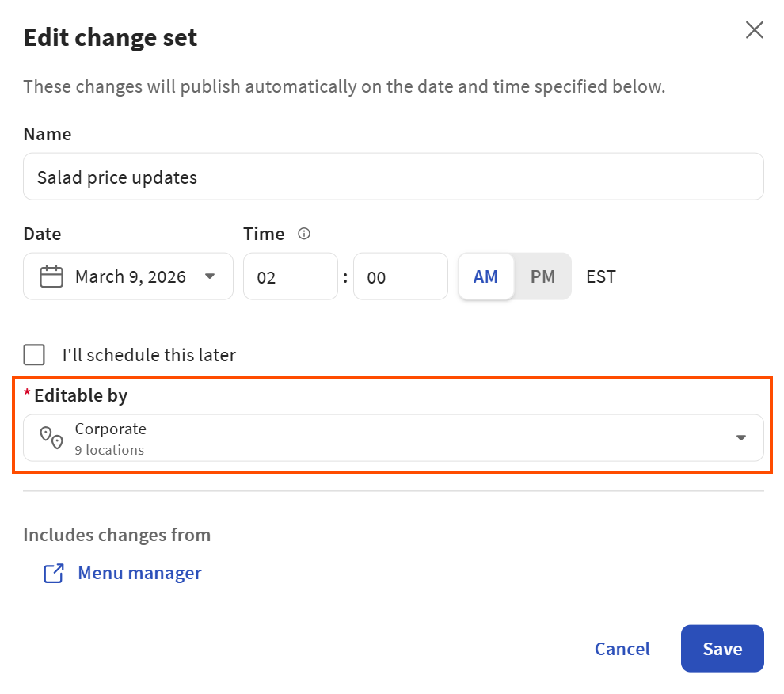The width and height of the screenshot is (784, 694).
Task: Click the Corporate label in Editable by
Action: pos(110,429)
